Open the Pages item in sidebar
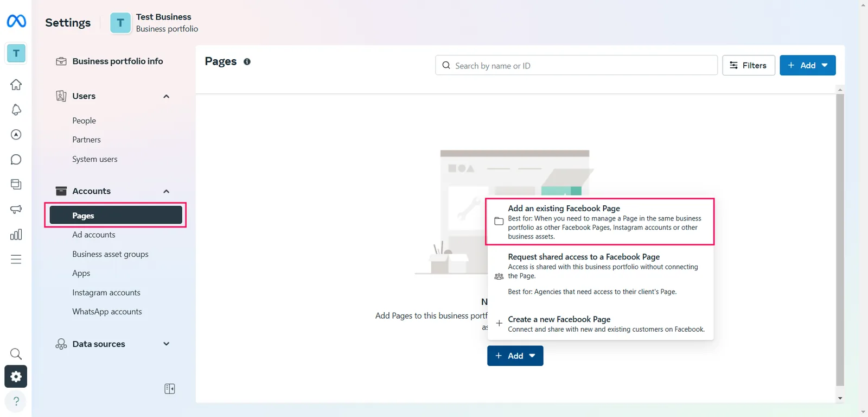This screenshot has width=868, height=417. coord(116,216)
